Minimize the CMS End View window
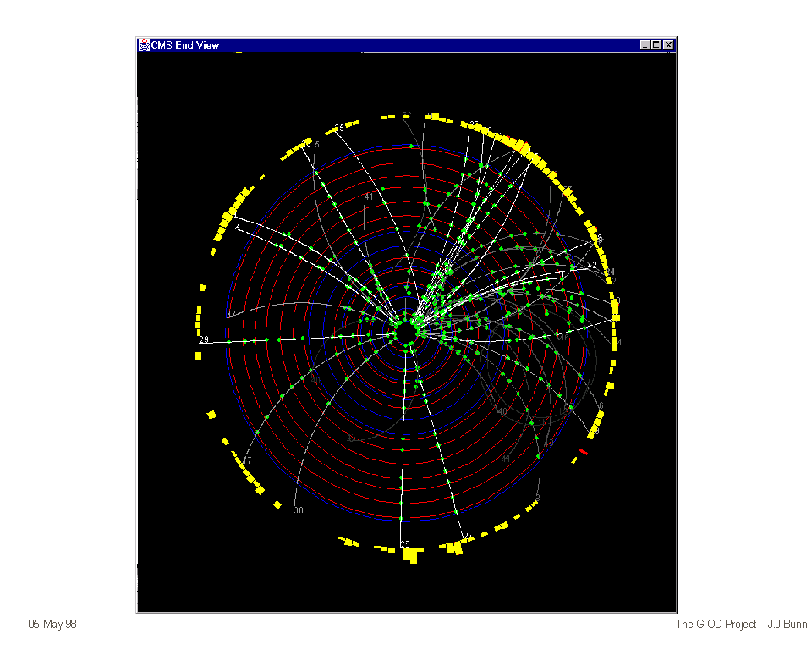This screenshot has width=812, height=650. point(646,45)
